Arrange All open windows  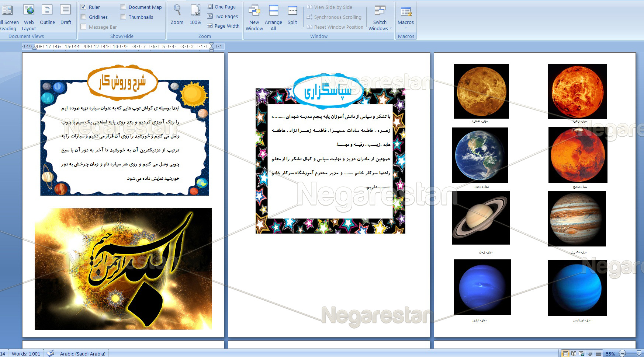pos(273,17)
